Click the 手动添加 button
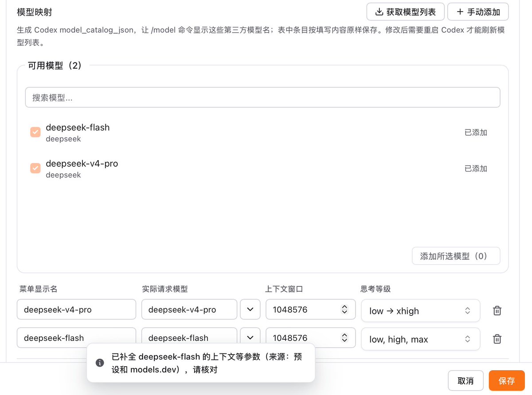 click(478, 12)
